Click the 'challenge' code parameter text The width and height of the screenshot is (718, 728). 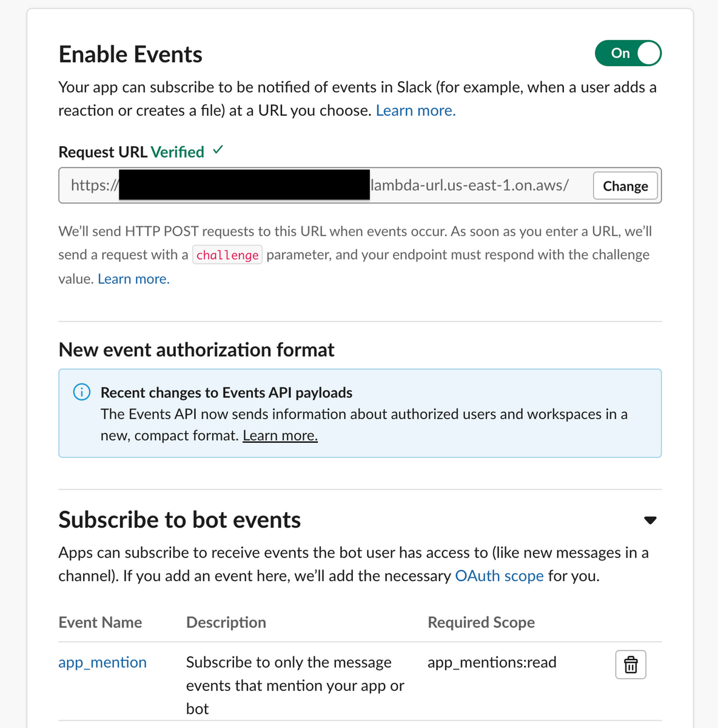[227, 255]
